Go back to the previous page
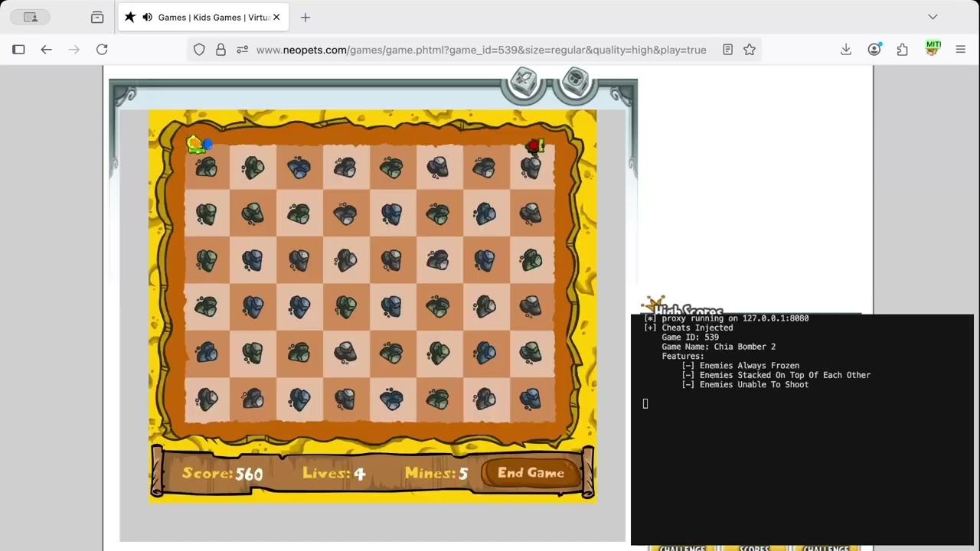980x551 pixels. click(x=46, y=50)
